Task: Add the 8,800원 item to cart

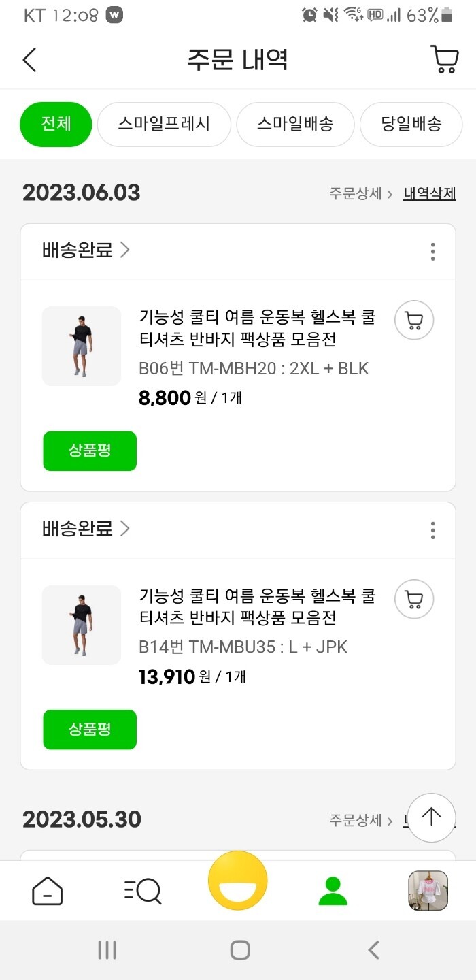Action: pos(414,320)
